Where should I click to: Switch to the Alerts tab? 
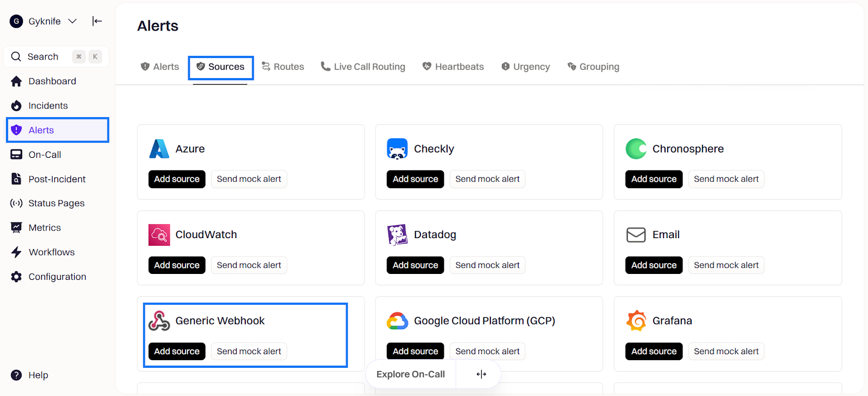[x=159, y=67]
